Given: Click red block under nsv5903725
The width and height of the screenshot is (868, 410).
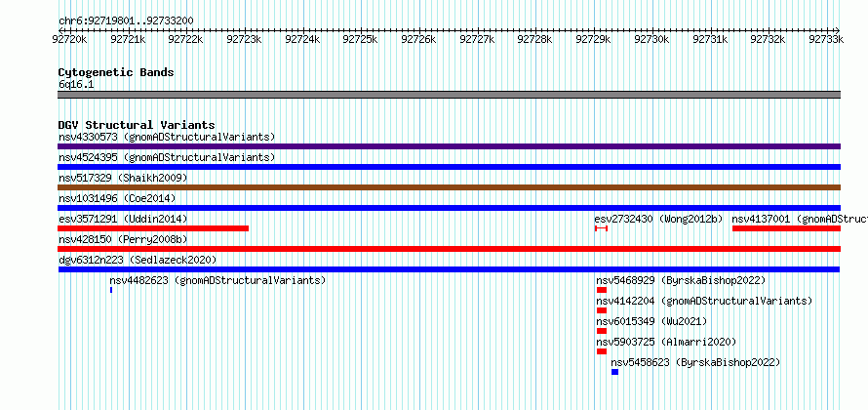Looking at the screenshot, I should 602,351.
